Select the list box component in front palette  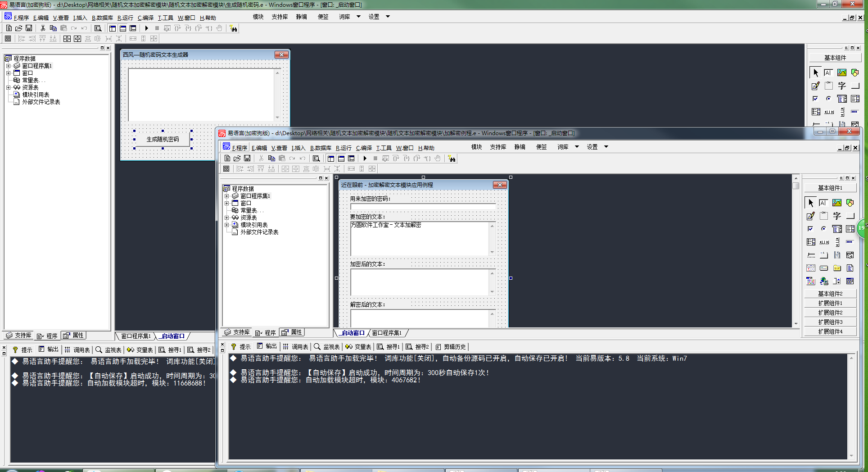[850, 229]
